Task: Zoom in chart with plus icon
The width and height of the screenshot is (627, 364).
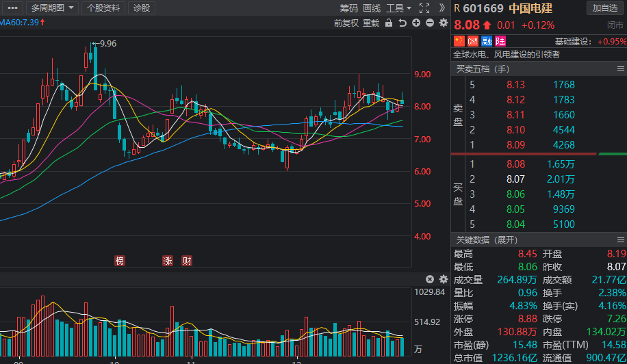Action: 416,23
